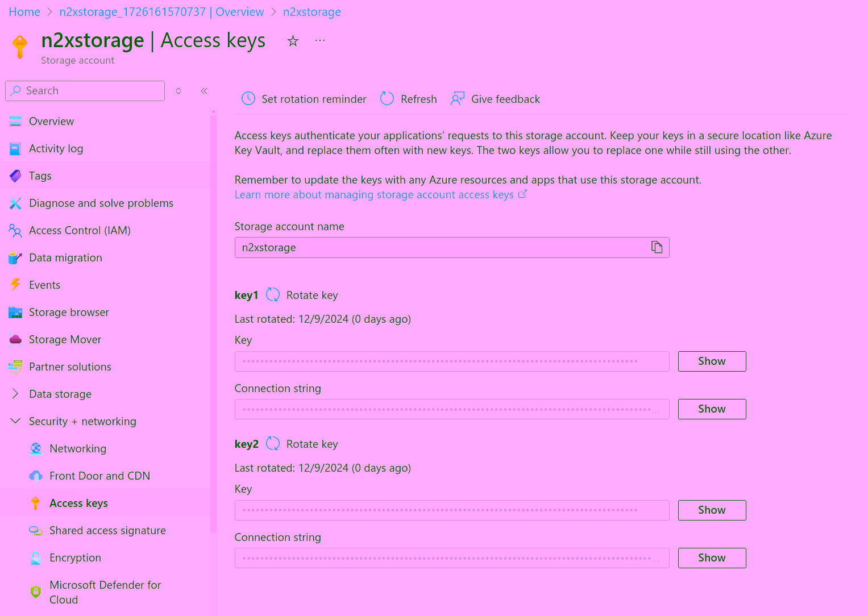Open Access Control (IAM) via its icon
The height and width of the screenshot is (616, 868).
coord(15,230)
